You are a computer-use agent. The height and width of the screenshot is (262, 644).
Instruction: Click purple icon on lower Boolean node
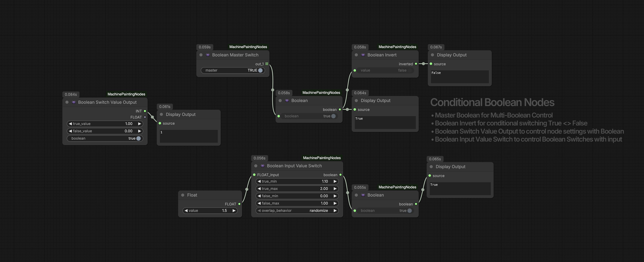(x=363, y=195)
